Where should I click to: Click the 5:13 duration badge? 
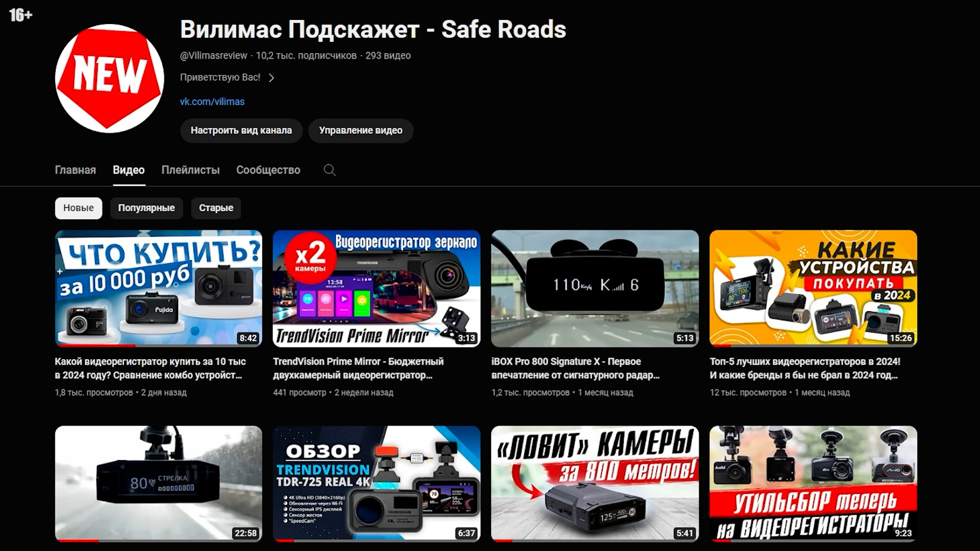coord(685,338)
